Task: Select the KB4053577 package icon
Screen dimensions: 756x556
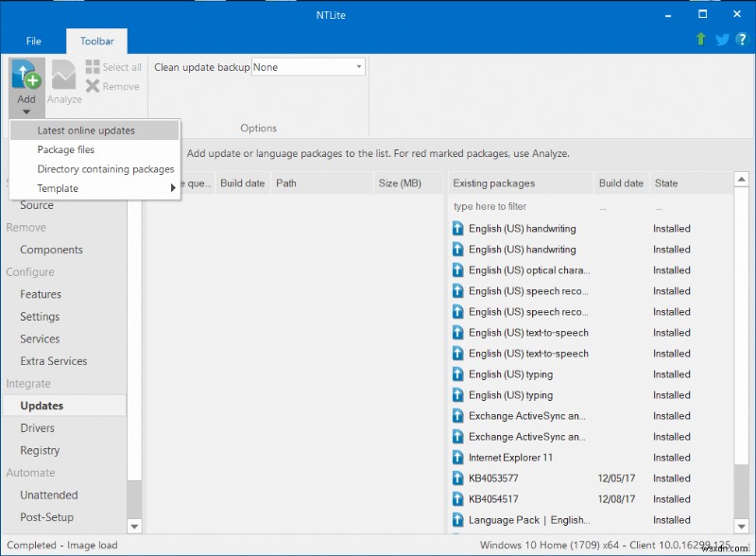Action: coord(457,478)
